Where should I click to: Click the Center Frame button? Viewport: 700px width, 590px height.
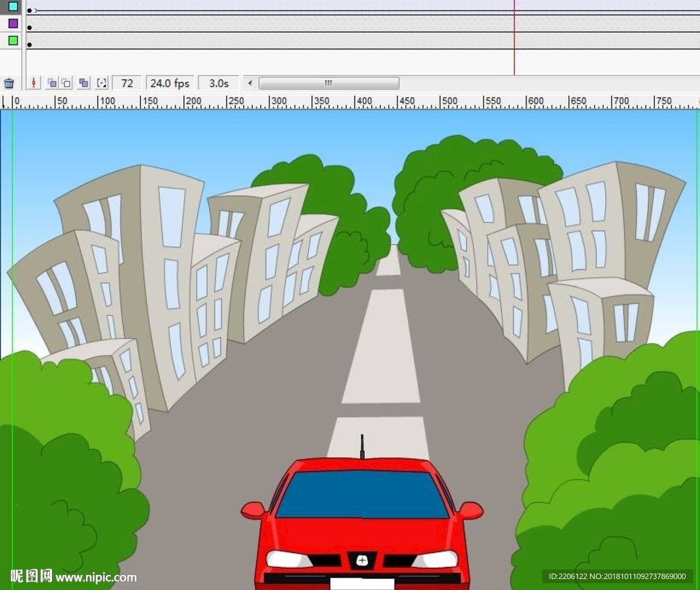tap(35, 83)
